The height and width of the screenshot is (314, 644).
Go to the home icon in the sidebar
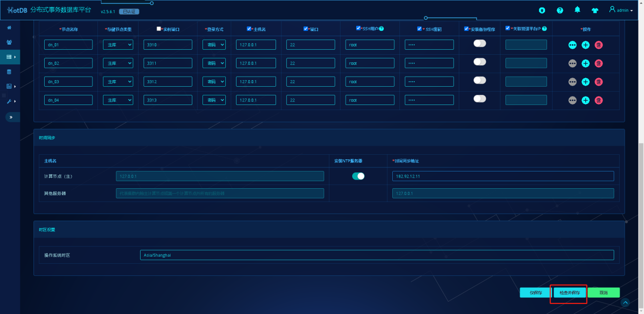click(x=9, y=27)
